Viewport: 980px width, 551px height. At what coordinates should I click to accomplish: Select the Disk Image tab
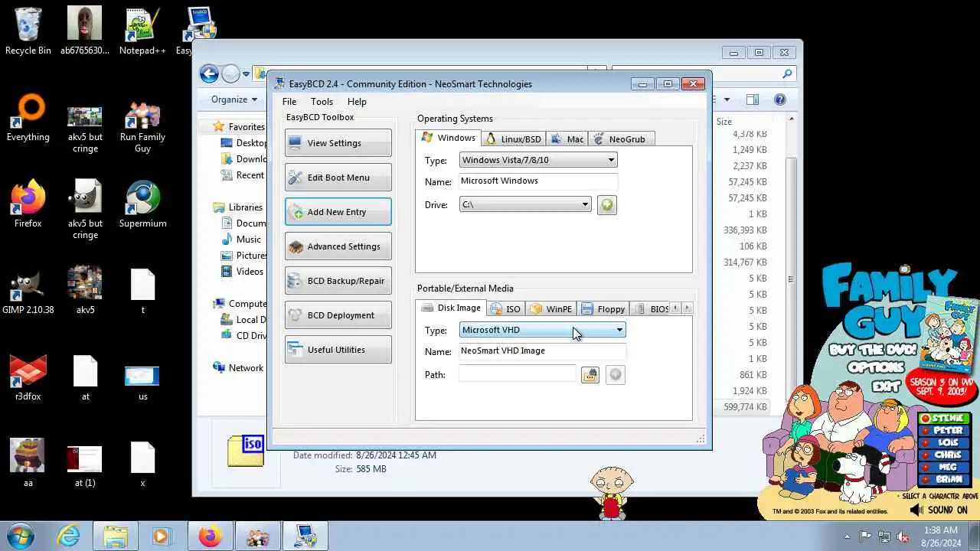point(451,308)
